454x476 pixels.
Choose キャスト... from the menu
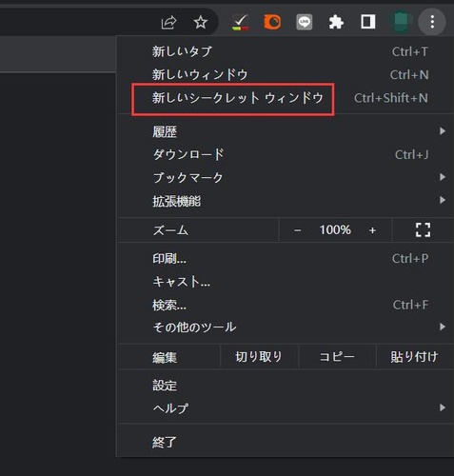[286, 282]
